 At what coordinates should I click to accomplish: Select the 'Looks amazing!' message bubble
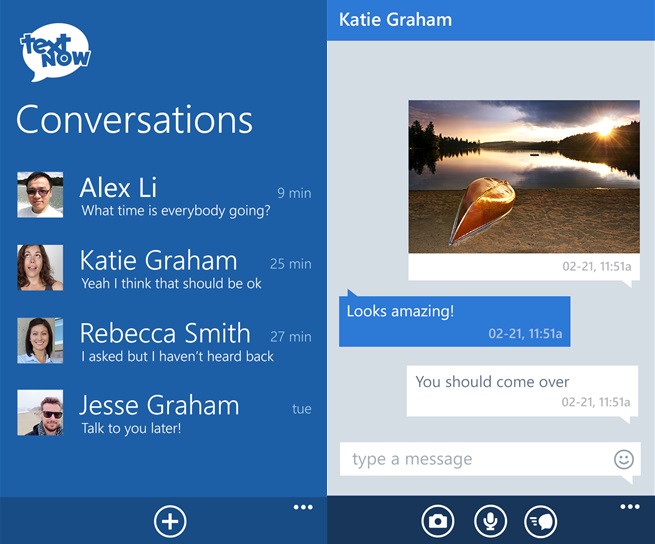point(455,321)
